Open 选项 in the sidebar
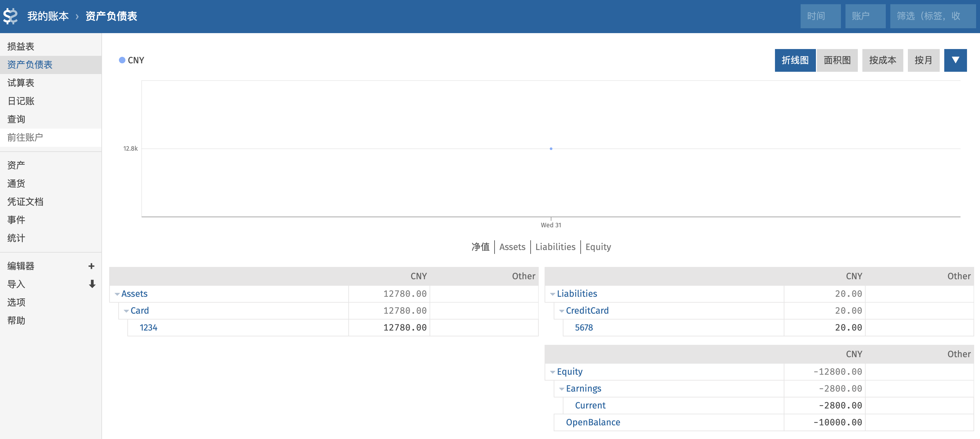980x439 pixels. [x=51, y=303]
